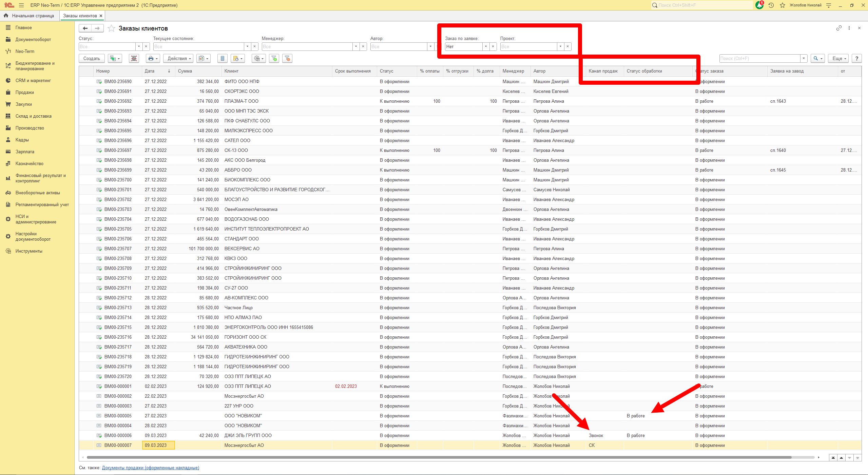Image resolution: width=868 pixels, height=475 pixels.
Task: Open the Действия dropdown menu
Action: tap(178, 58)
